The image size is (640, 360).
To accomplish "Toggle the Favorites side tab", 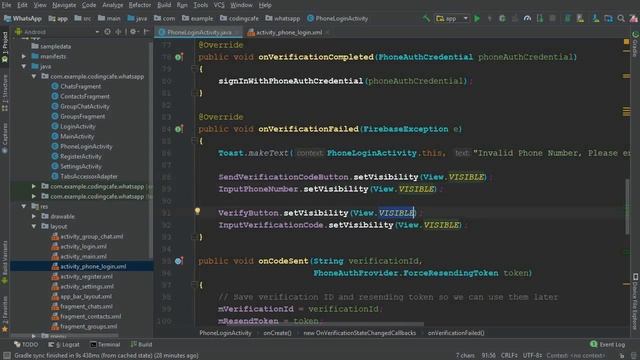I will coord(4,314).
